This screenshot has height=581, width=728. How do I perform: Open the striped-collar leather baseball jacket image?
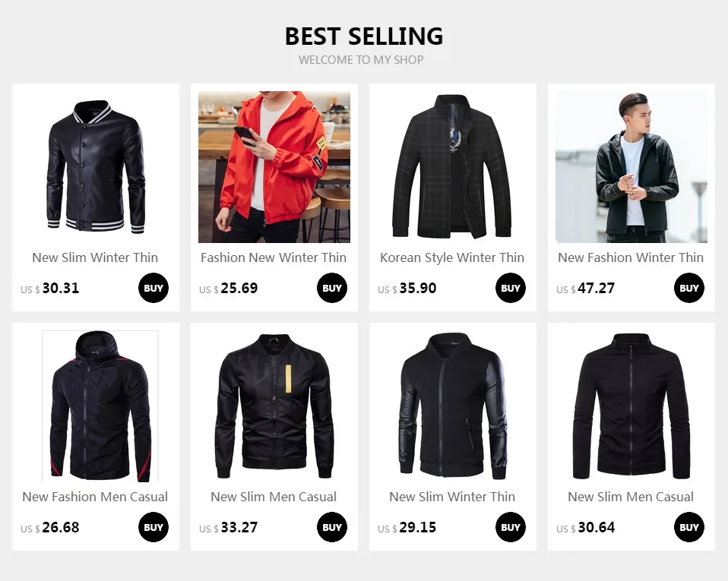[x=96, y=167]
